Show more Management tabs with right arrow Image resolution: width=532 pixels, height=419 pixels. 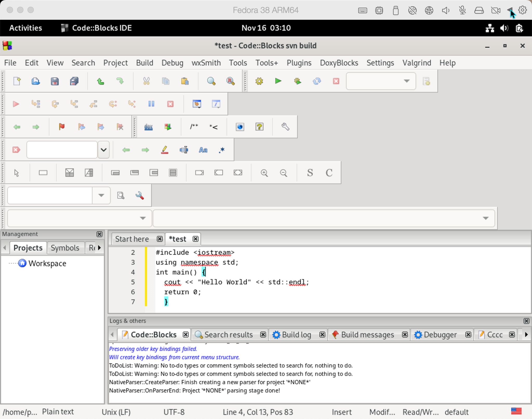point(99,248)
